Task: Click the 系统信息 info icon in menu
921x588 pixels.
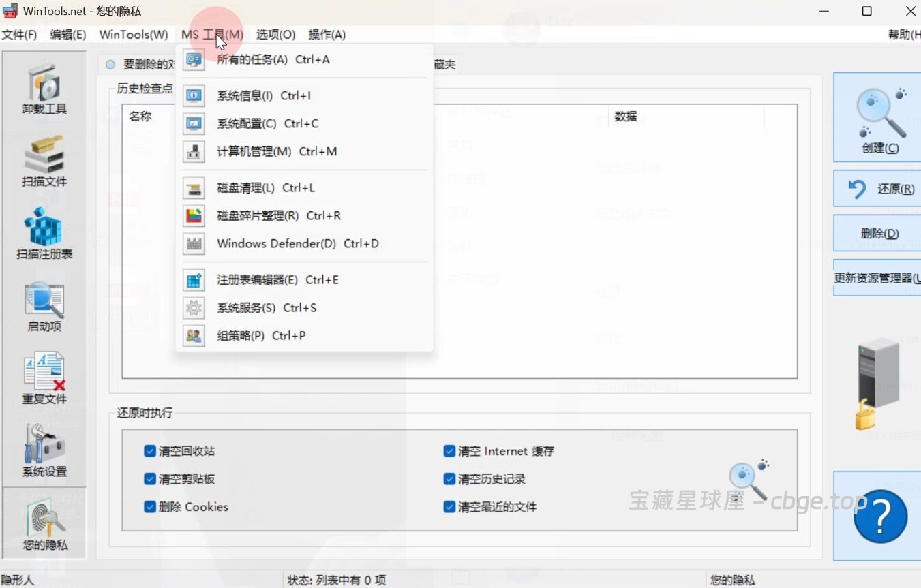Action: click(x=194, y=96)
